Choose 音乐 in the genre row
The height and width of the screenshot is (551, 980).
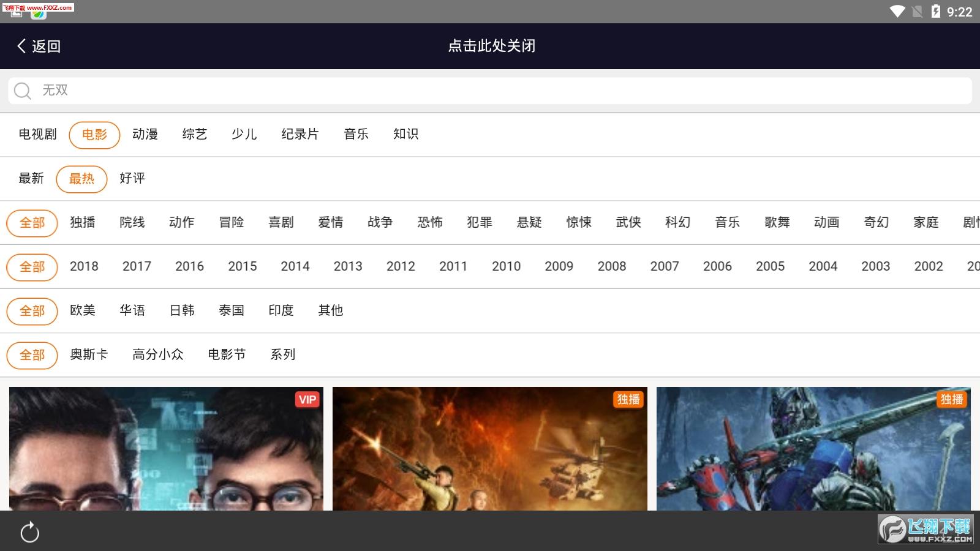pos(728,222)
